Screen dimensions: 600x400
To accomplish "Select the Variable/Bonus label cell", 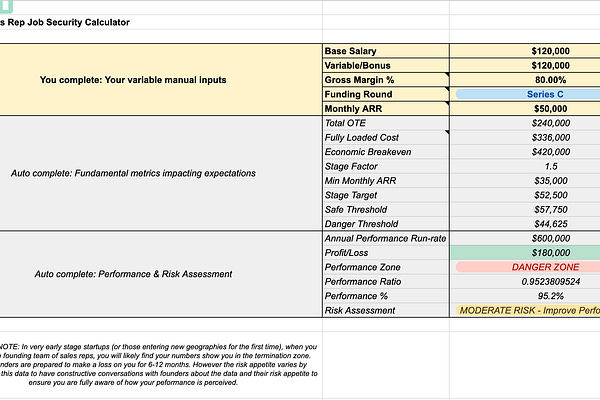I will [386, 65].
